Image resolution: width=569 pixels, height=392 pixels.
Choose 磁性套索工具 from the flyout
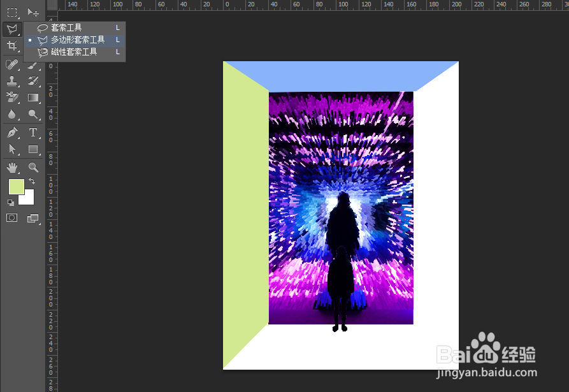click(75, 52)
